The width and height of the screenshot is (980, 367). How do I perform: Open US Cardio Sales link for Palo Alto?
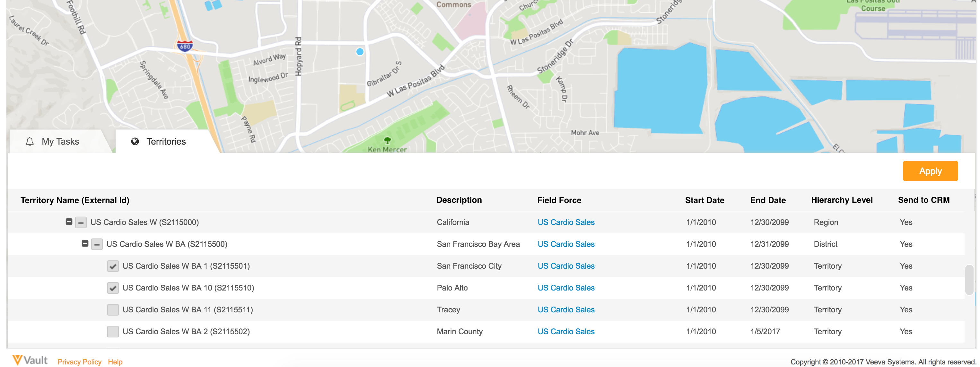(x=566, y=288)
